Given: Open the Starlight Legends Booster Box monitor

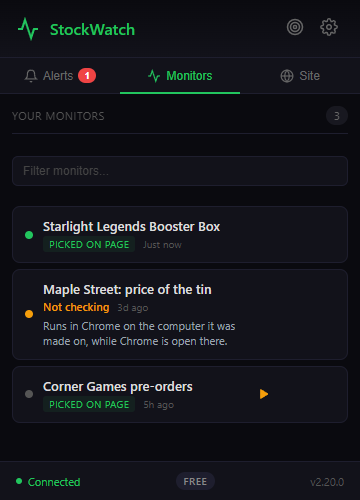Looking at the screenshot, I should 180,235.
